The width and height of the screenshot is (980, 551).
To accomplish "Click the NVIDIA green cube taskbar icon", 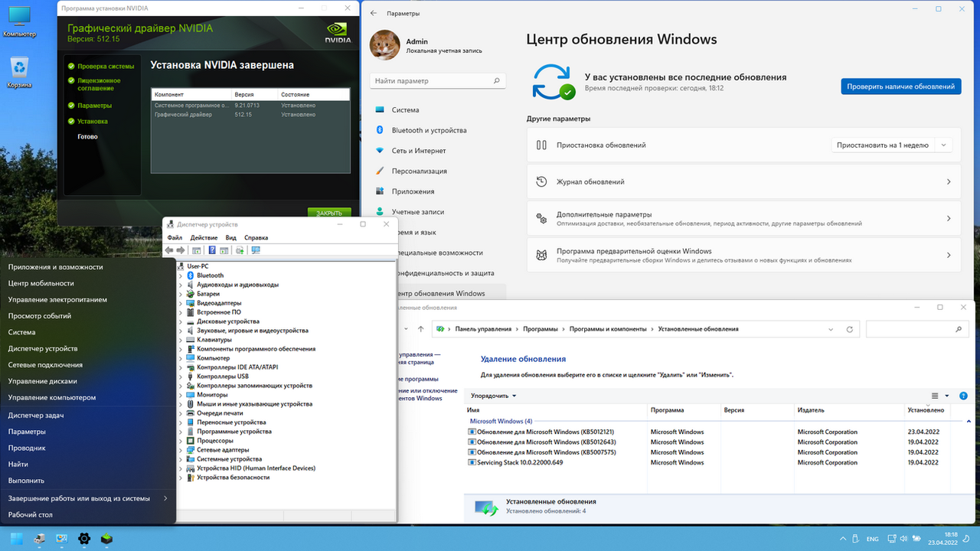I will (x=106, y=539).
